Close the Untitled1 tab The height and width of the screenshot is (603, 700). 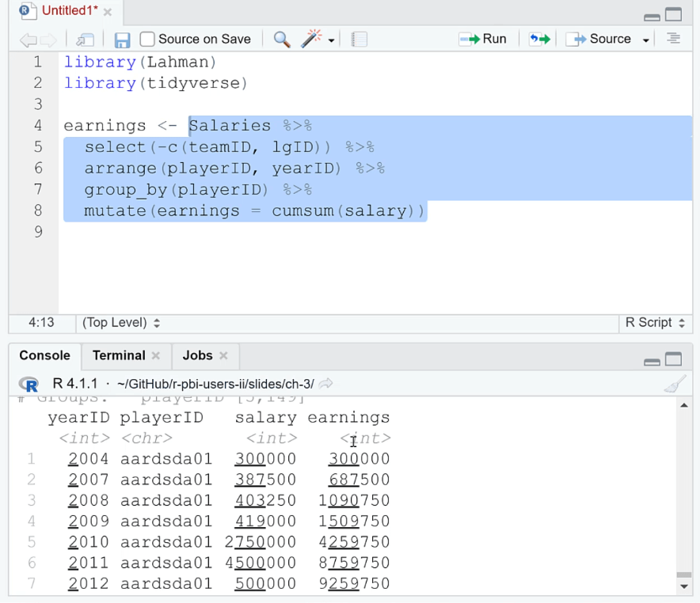pyautogui.click(x=108, y=12)
